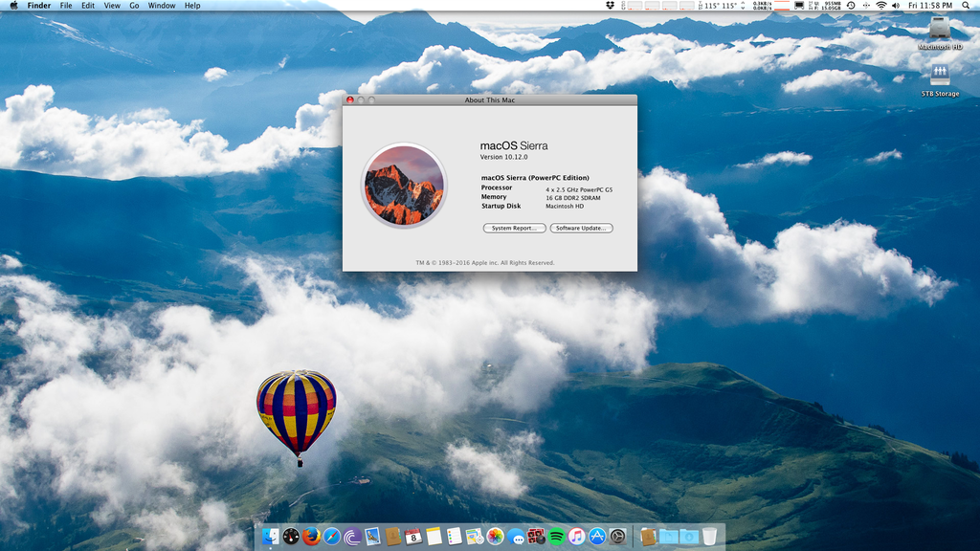Open the memory usage monitor menu
Image resolution: width=980 pixels, height=551 pixels.
(x=825, y=5)
